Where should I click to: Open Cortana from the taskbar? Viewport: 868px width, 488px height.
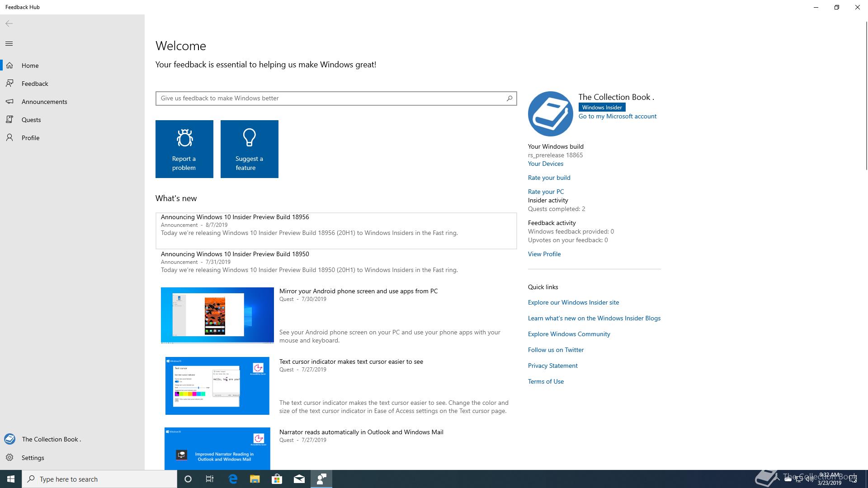[x=188, y=479]
